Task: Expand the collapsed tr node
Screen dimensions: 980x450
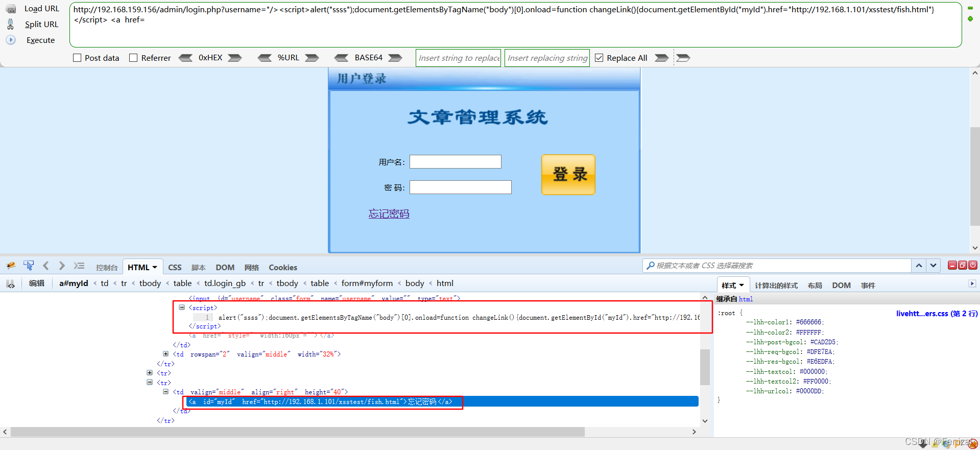Action: pyautogui.click(x=150, y=373)
